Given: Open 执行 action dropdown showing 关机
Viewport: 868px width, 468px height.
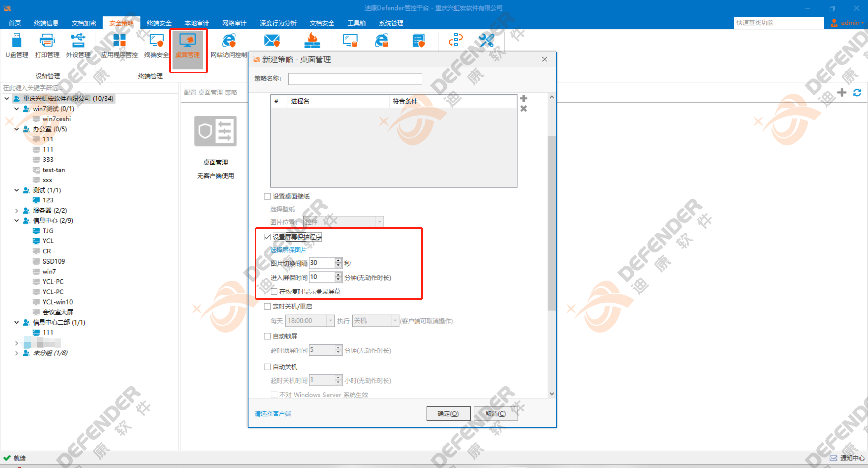Looking at the screenshot, I should click(x=375, y=320).
